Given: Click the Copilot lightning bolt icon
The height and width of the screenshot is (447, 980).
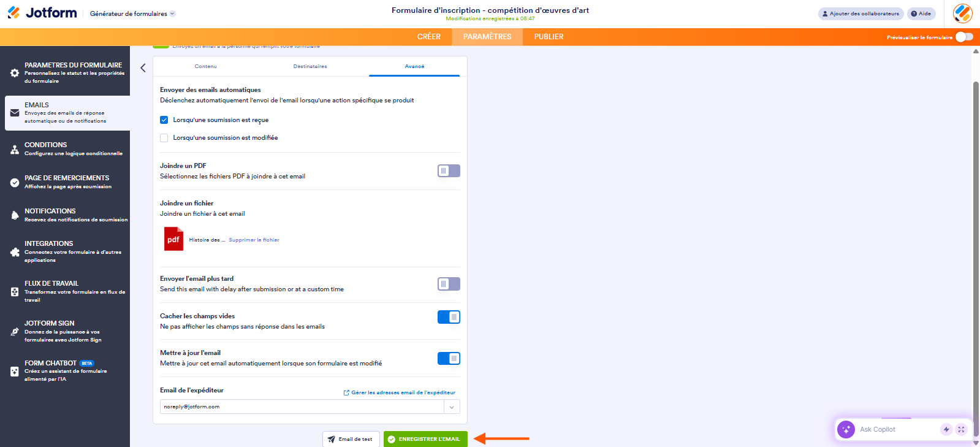Looking at the screenshot, I should [x=946, y=429].
